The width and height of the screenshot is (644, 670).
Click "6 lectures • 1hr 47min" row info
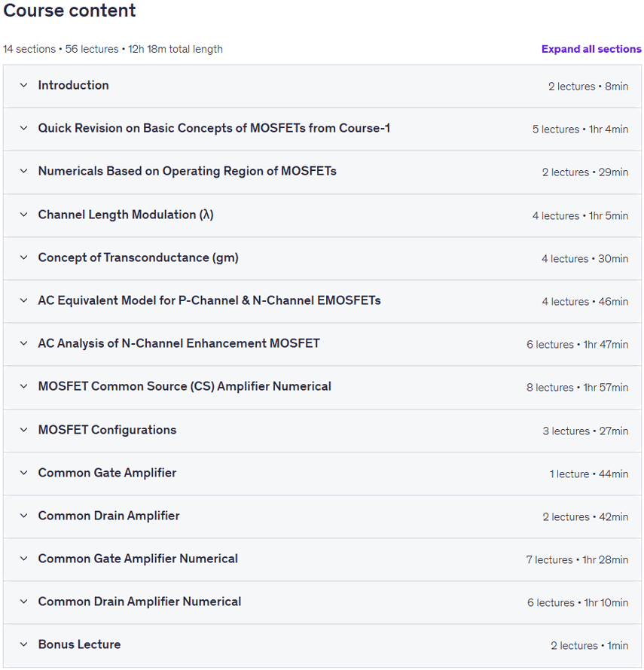click(x=577, y=345)
